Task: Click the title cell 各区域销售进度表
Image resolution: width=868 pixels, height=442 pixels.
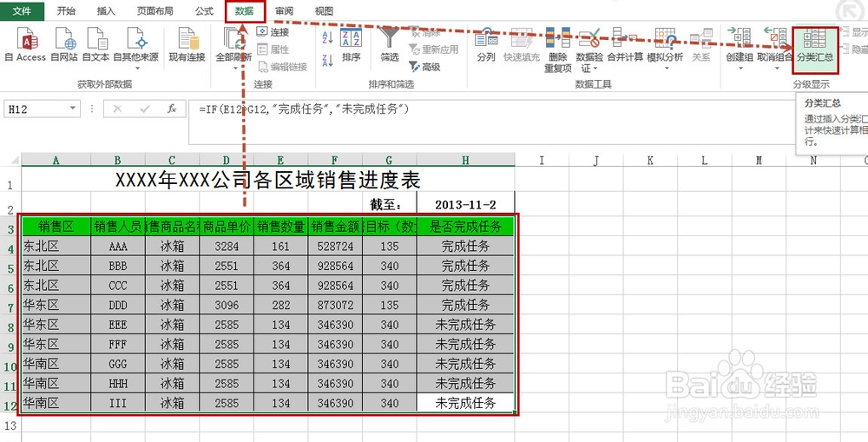Action: [268, 180]
